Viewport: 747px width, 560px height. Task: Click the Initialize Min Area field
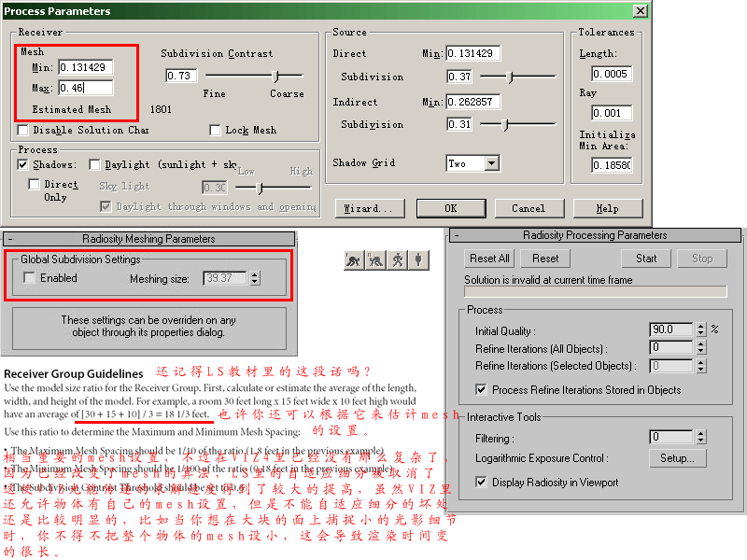coord(613,165)
